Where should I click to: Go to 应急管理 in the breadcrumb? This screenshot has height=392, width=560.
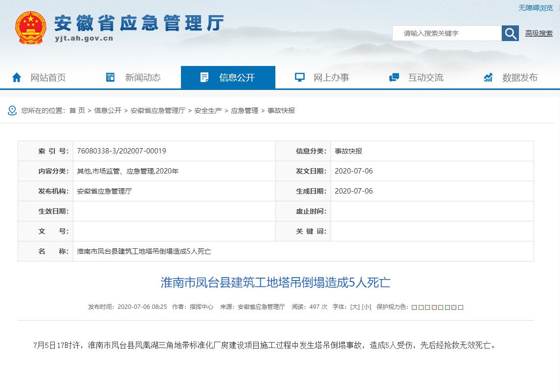pyautogui.click(x=245, y=110)
